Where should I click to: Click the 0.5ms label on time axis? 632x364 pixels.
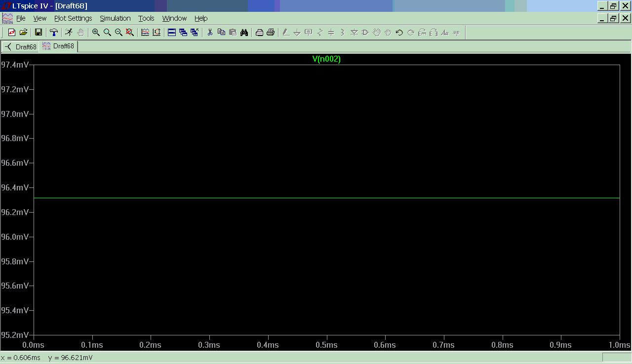click(326, 345)
